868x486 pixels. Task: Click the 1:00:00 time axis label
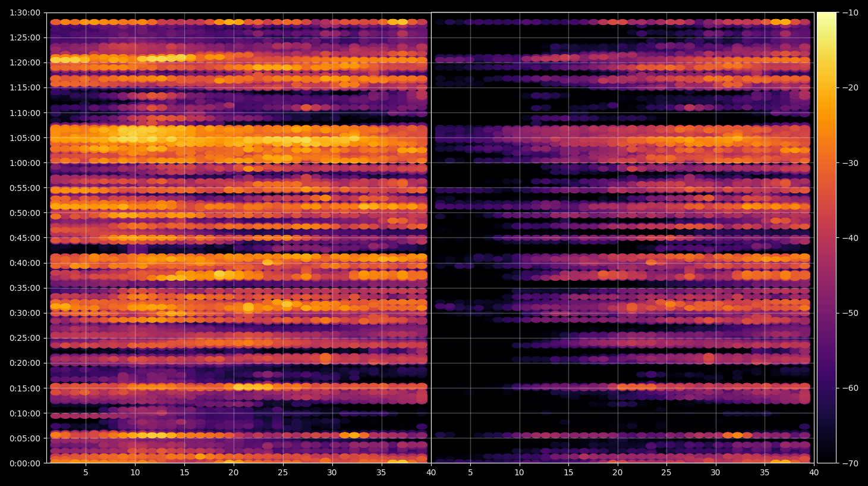[x=25, y=163]
